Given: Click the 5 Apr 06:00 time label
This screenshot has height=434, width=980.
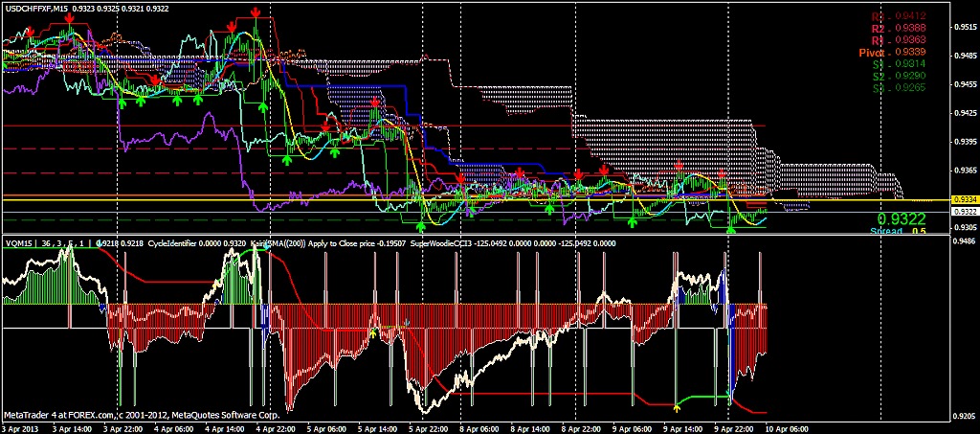Looking at the screenshot, I should click(x=326, y=429).
